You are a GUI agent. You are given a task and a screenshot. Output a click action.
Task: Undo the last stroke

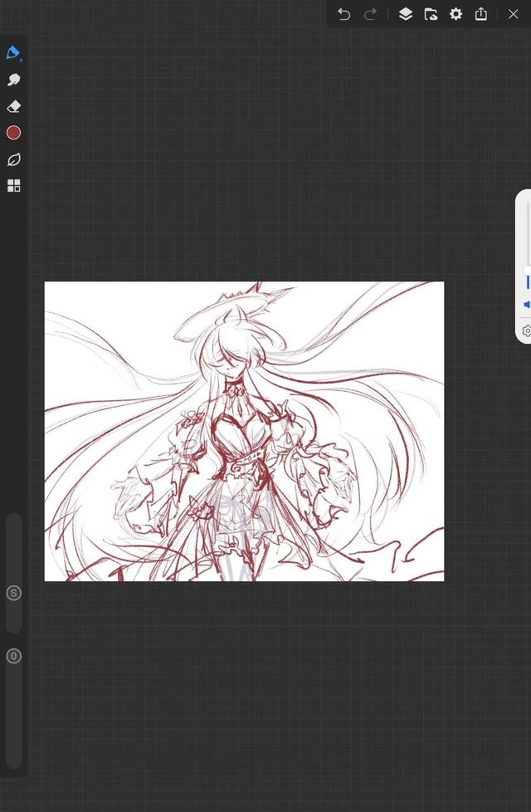[344, 14]
